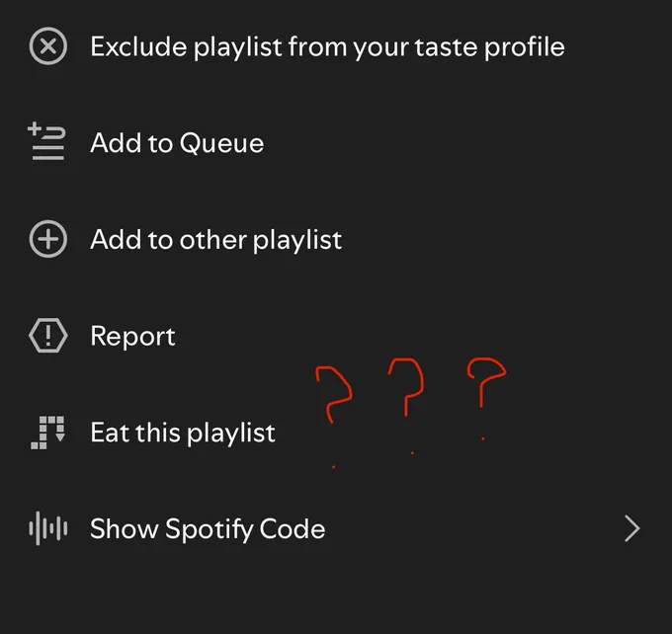Click the hexagon exclamation Report icon

pyautogui.click(x=48, y=336)
